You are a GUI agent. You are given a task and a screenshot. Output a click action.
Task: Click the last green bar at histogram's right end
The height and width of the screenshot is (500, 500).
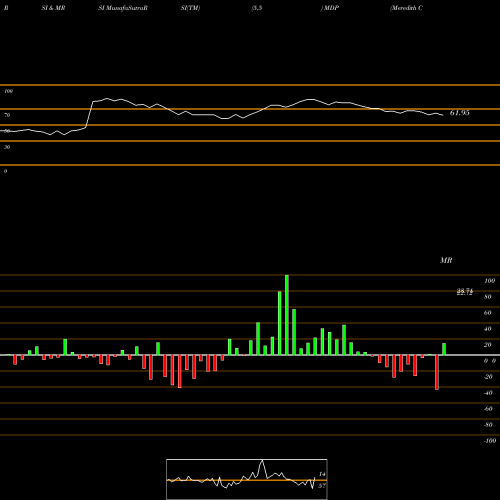(x=444, y=349)
